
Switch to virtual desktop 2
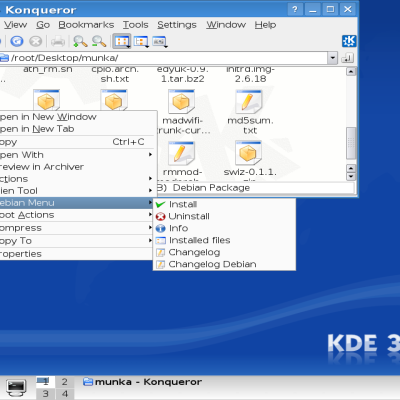coord(64,382)
